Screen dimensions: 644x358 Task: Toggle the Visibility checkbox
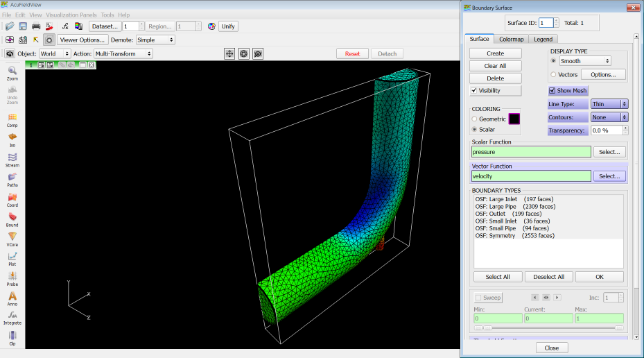pyautogui.click(x=474, y=91)
